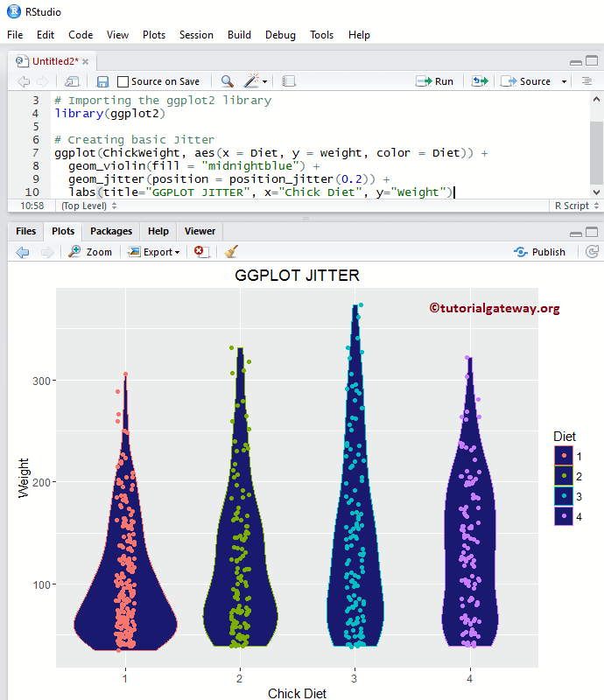Toggle the Source on Save checkbox
This screenshot has height=700, width=604.
(123, 81)
